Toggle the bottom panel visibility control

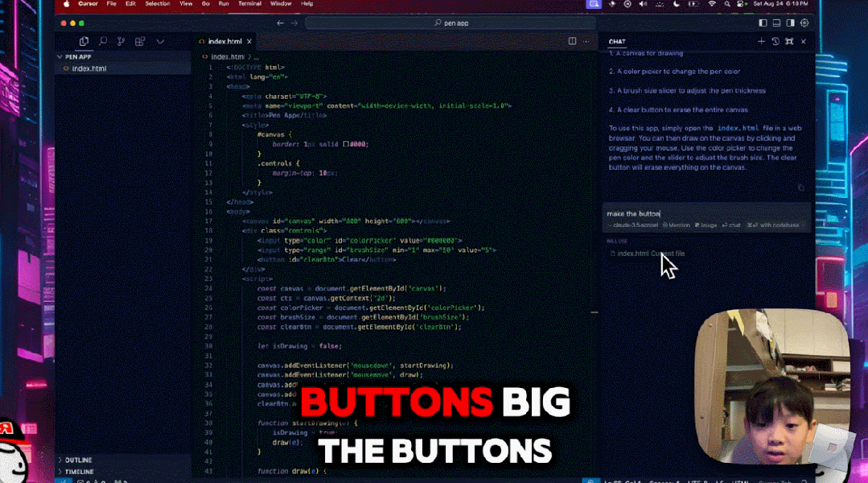(x=775, y=23)
